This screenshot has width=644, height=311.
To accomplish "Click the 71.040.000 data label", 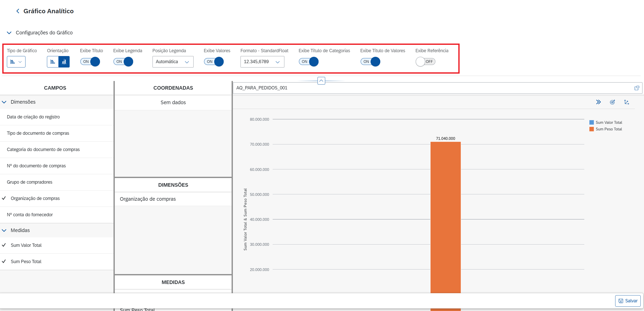I will click(446, 139).
